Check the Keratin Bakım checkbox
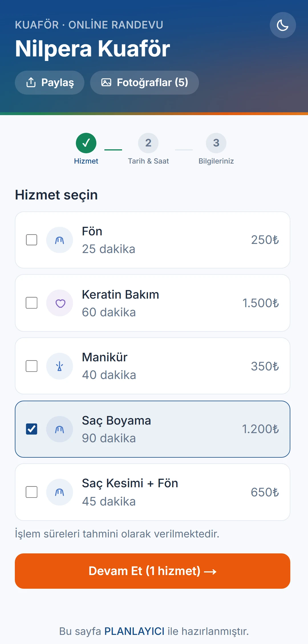This screenshot has height=644, width=308. pos(32,303)
